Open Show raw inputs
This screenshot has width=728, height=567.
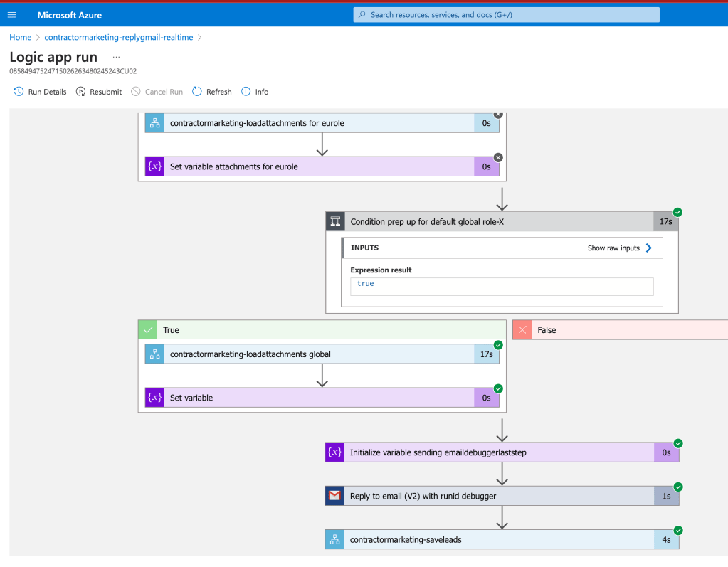tap(613, 248)
